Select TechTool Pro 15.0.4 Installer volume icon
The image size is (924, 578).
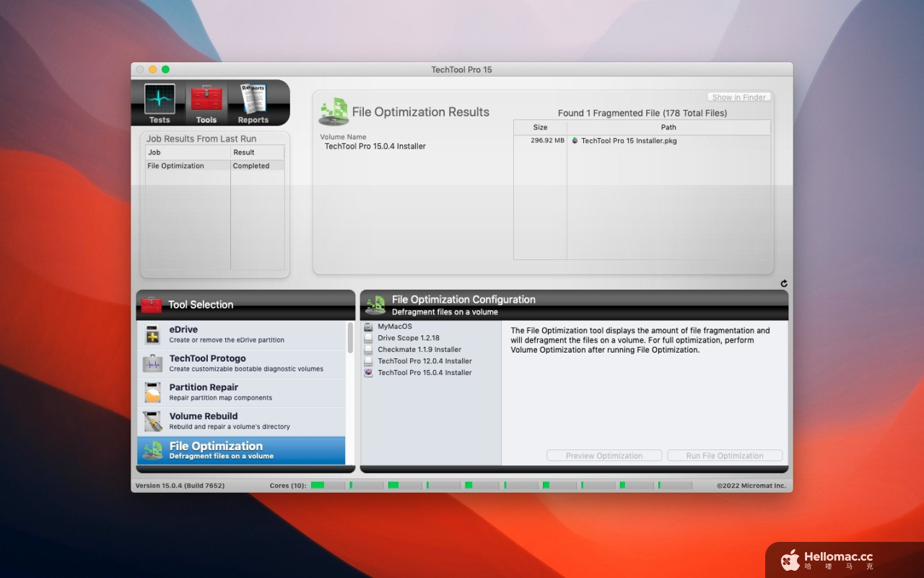click(x=369, y=373)
